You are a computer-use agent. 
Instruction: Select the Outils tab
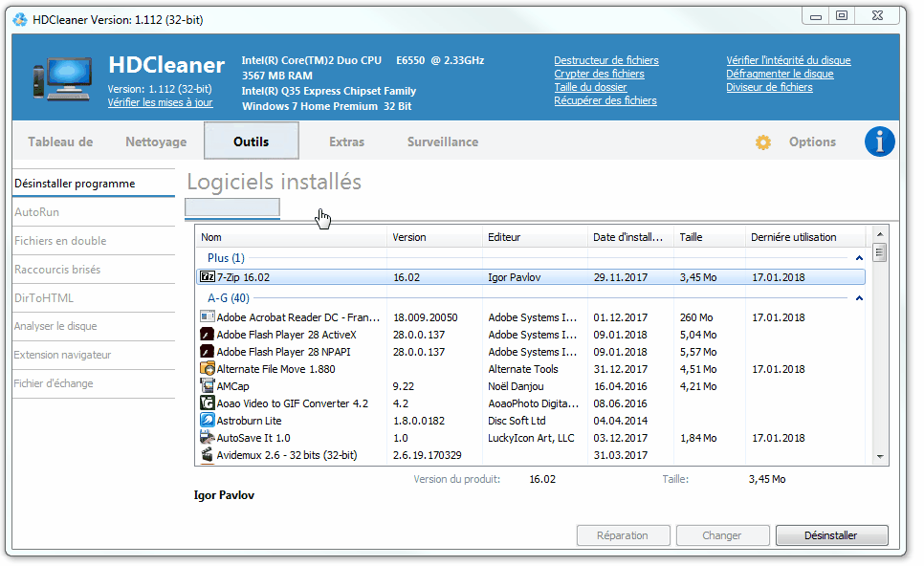(252, 141)
